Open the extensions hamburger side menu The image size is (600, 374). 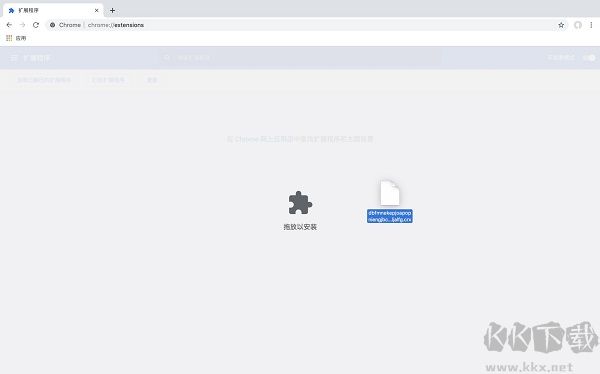[14, 58]
